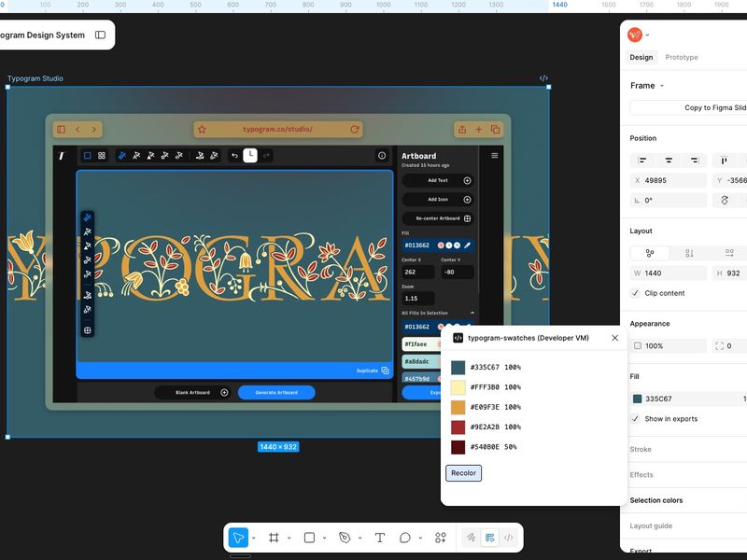The width and height of the screenshot is (747, 560).
Task: Toggle Show in exports checkbox
Action: point(635,418)
